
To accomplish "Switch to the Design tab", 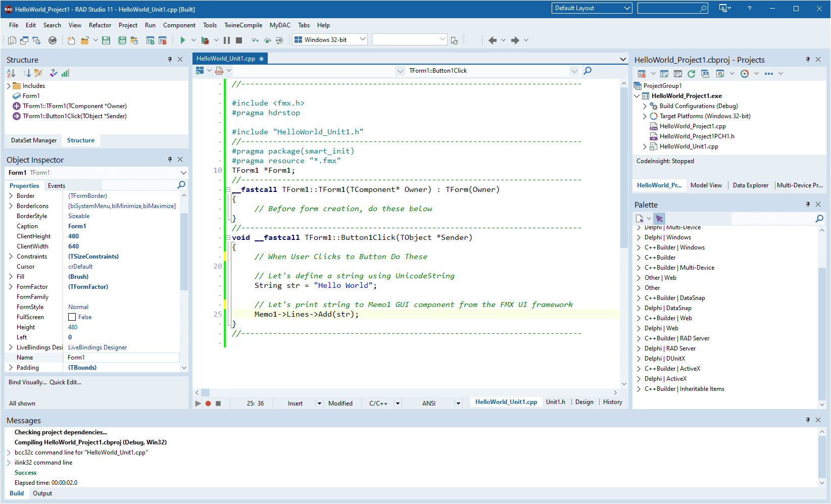I will click(x=584, y=402).
